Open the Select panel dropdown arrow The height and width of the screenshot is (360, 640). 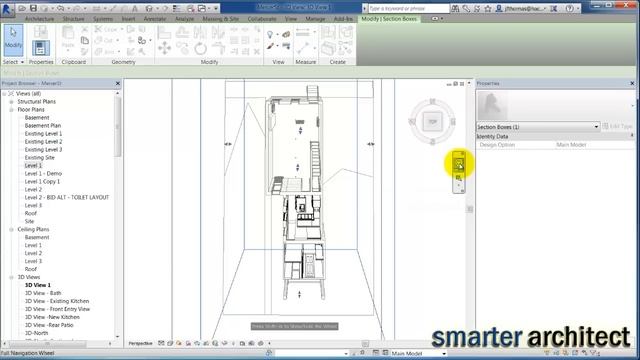[22, 62]
